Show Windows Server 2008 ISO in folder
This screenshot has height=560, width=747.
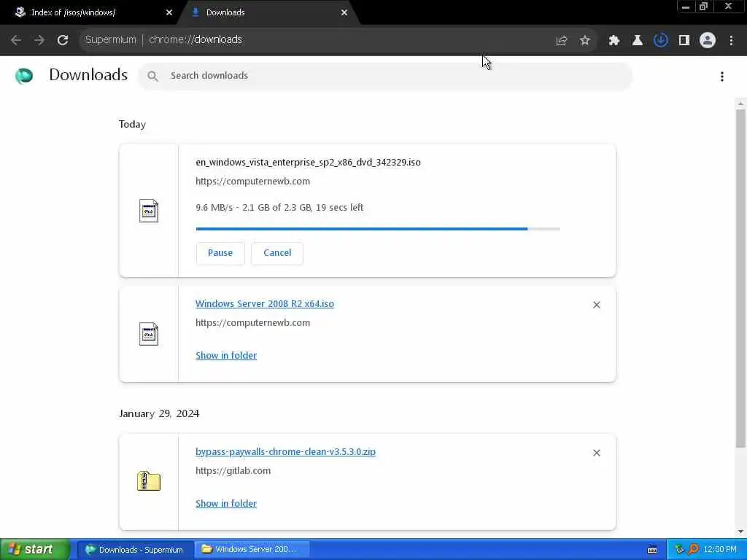click(226, 356)
